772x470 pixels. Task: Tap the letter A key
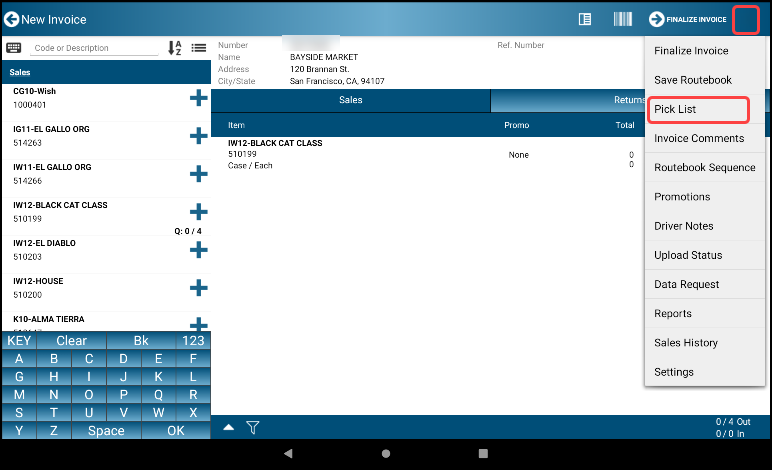19,359
